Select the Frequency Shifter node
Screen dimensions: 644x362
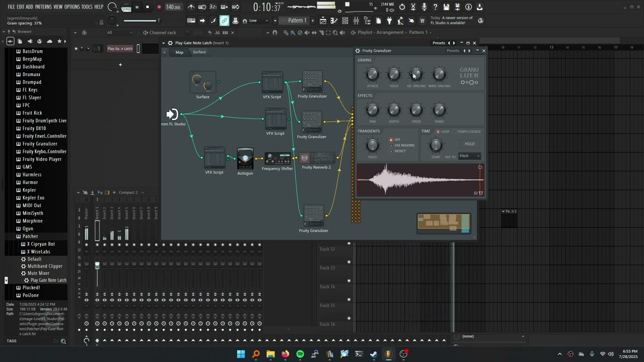click(277, 160)
